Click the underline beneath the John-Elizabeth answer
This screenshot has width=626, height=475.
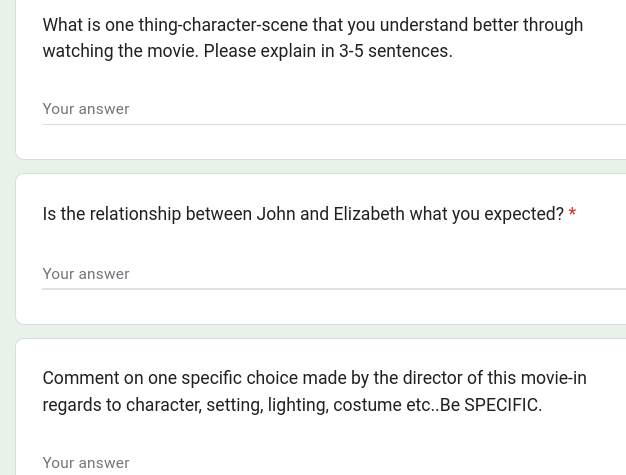click(x=334, y=289)
